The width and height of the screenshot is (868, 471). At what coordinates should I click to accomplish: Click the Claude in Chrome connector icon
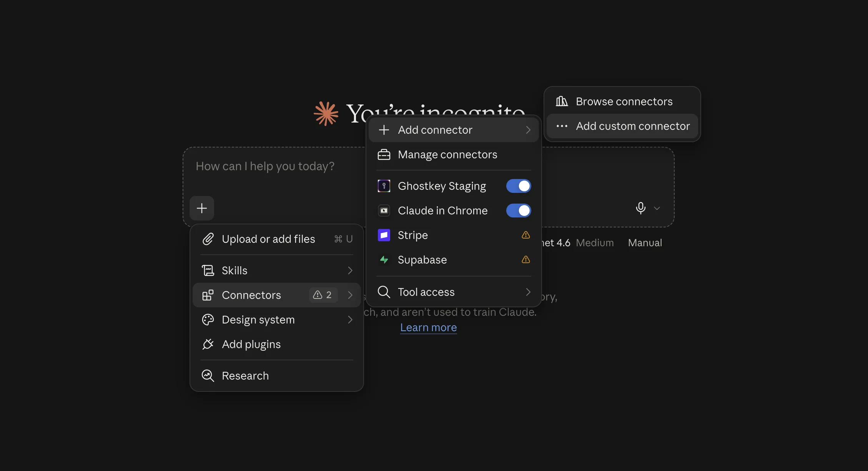(384, 211)
